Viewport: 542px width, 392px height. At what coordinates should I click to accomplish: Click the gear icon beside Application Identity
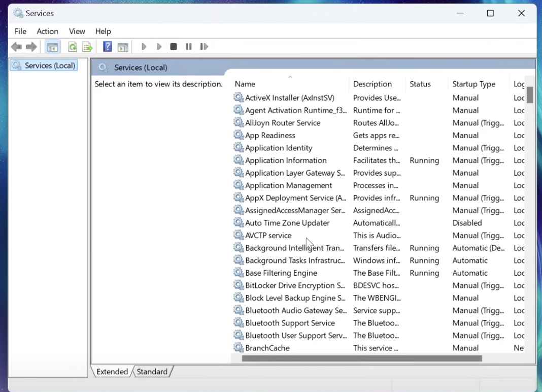coord(238,147)
